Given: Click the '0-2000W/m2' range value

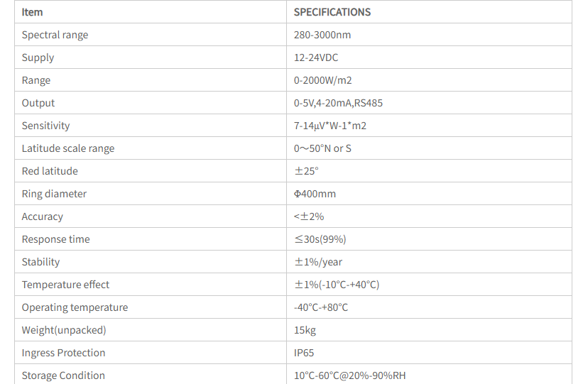Looking at the screenshot, I should 323,80.
